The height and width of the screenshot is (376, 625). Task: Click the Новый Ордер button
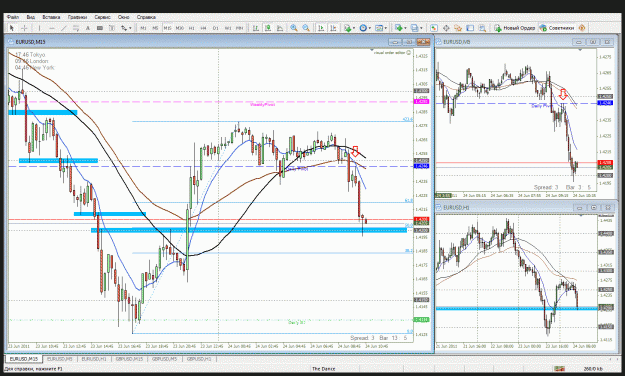515,28
